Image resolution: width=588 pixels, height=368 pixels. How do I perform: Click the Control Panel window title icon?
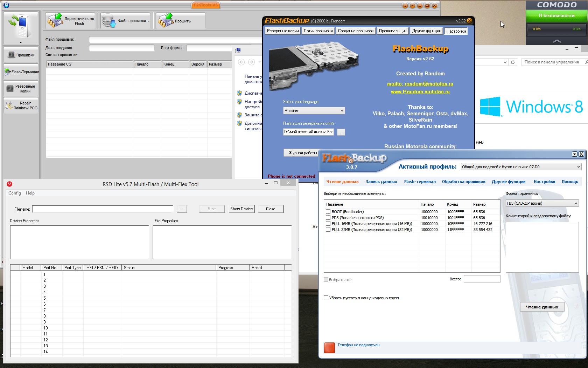click(238, 50)
